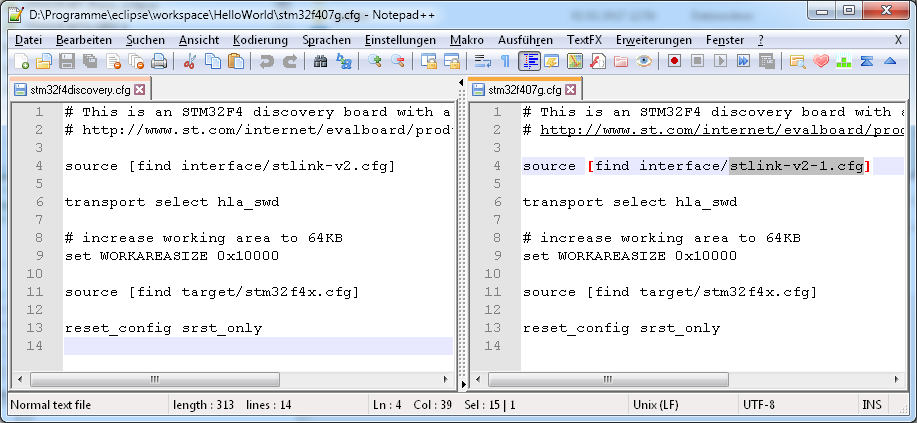The width and height of the screenshot is (917, 423).
Task: Switch to stm32f4discovery.cfg tab
Action: (x=72, y=90)
